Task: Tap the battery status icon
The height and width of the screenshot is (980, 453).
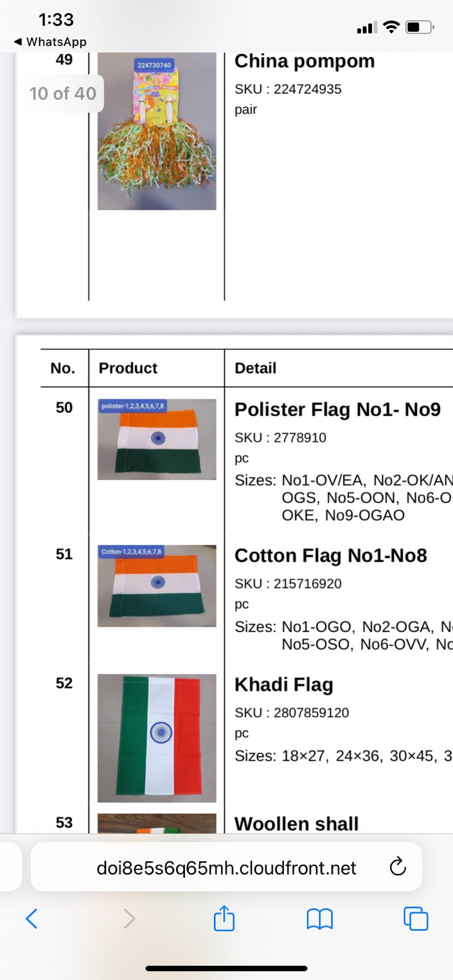Action: 420,27
